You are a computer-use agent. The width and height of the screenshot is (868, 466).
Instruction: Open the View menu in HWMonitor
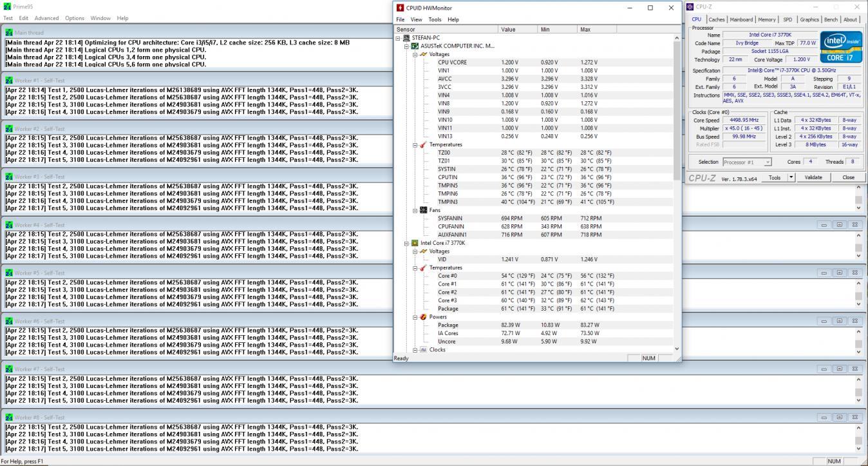417,19
